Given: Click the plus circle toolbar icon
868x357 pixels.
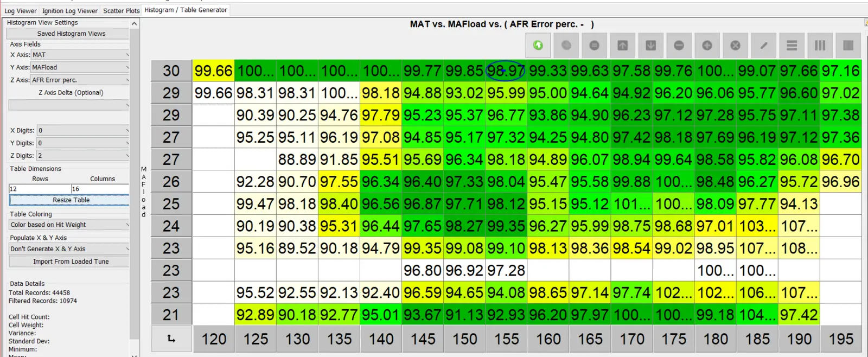Looking at the screenshot, I should tap(707, 46).
